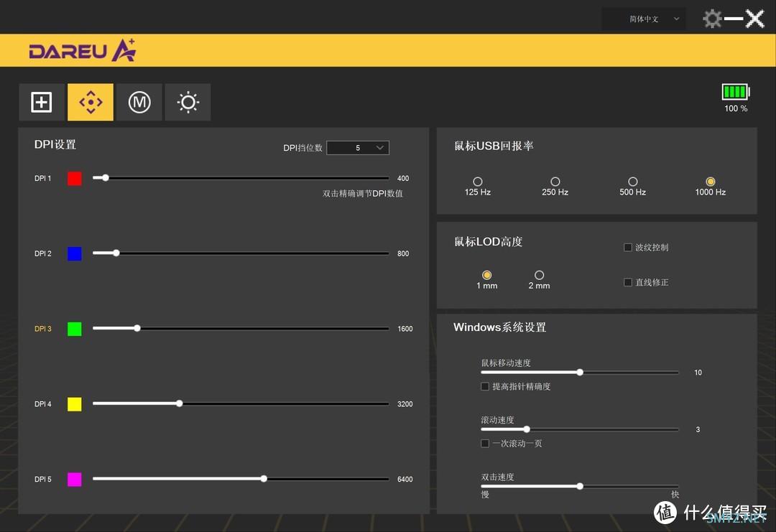
Task: Click the magenta DPI 5 color swatch
Action: [74, 479]
